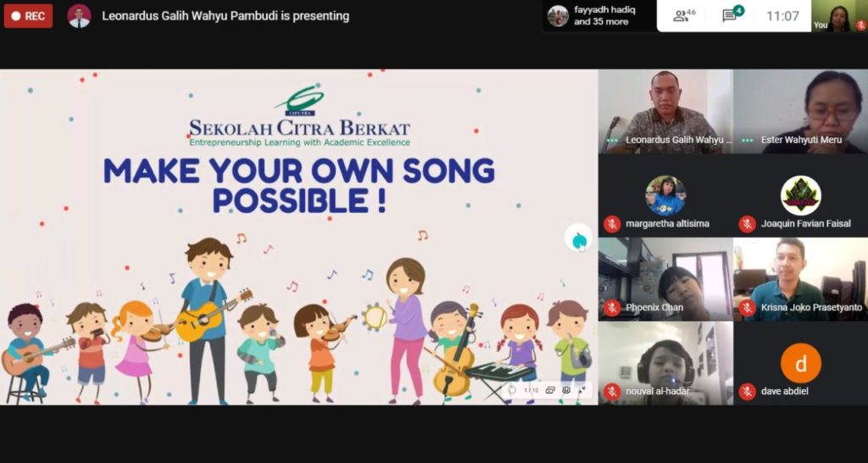
Task: Click the red REC recording indicator
Action: (28, 16)
